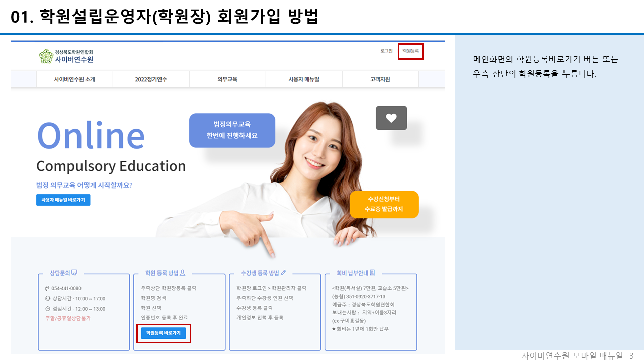Click the heart icon on the main banner
The width and height of the screenshot is (644, 362).
pyautogui.click(x=391, y=118)
